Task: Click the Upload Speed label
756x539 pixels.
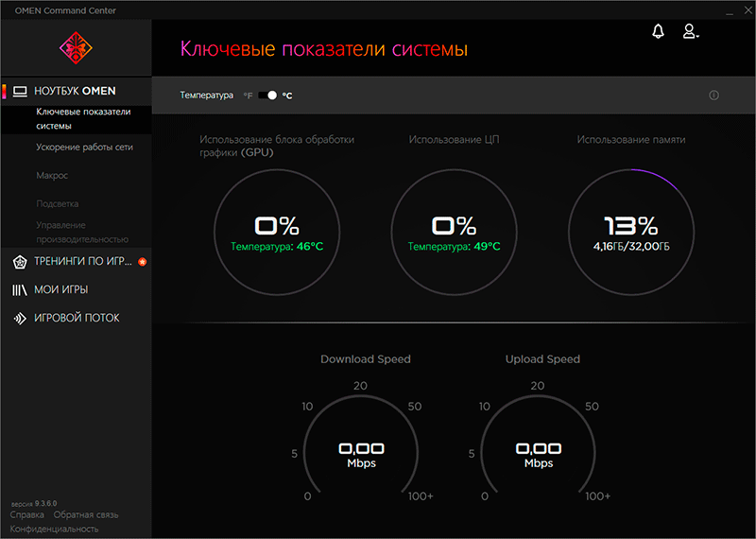Action: 542,359
